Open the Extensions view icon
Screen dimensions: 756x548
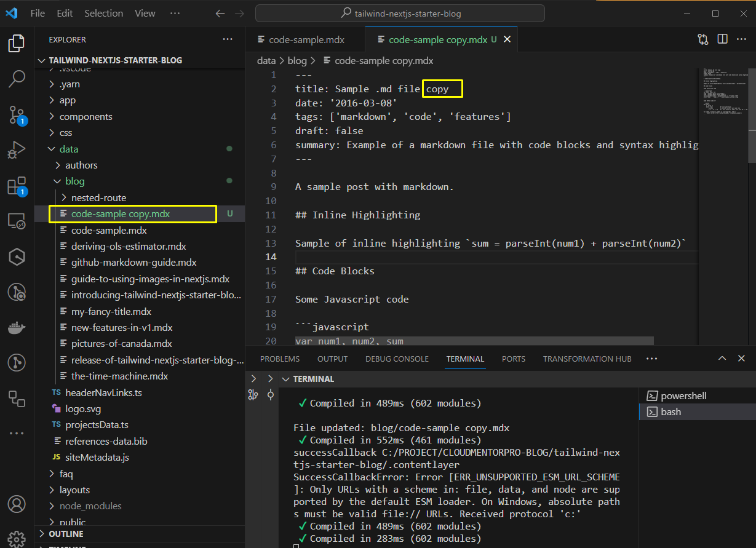click(x=17, y=186)
